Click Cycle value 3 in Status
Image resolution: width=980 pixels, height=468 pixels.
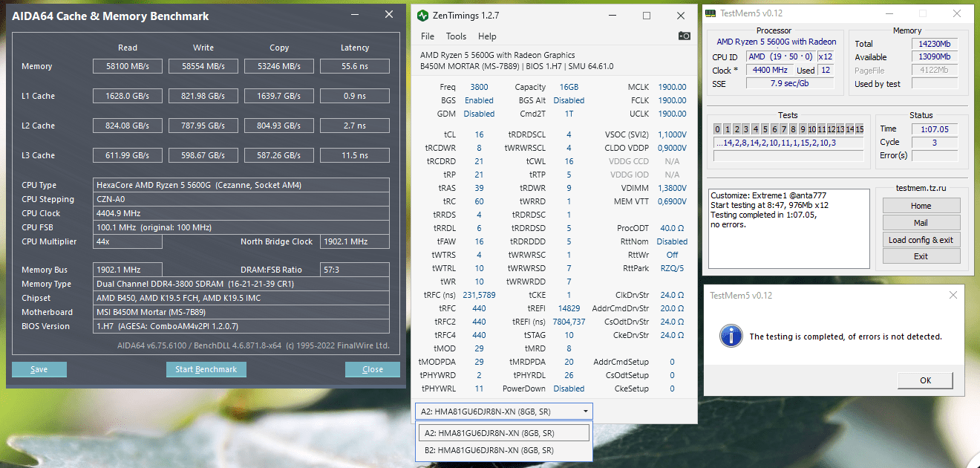[x=935, y=143]
